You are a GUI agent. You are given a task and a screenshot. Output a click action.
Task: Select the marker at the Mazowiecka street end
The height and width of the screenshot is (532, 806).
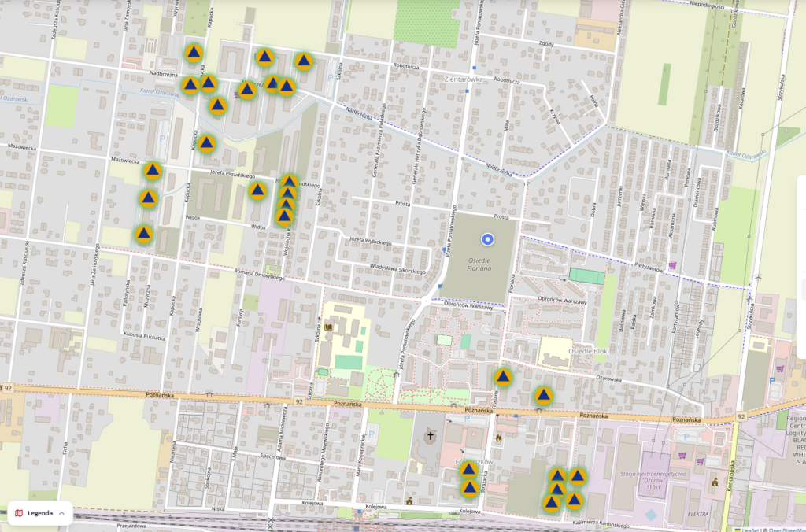tap(153, 171)
